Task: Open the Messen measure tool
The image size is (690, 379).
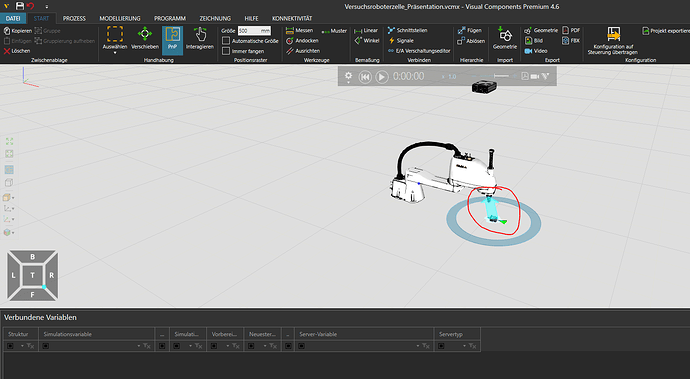Action: tap(299, 30)
